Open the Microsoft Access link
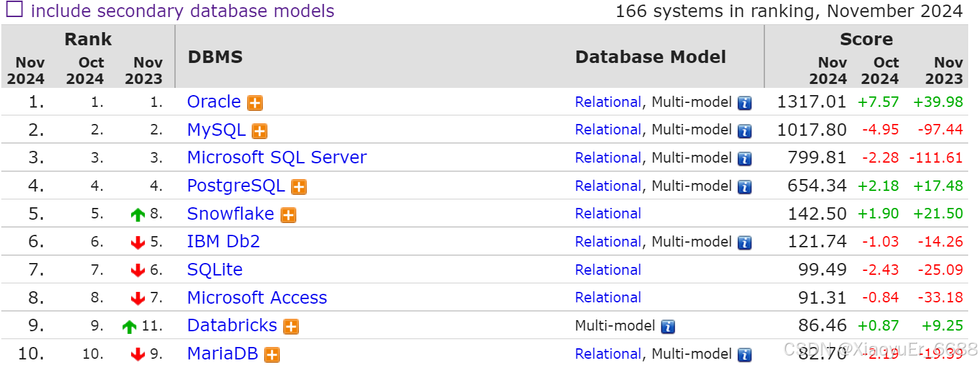Screen dimensions: 980x366 pos(257,298)
